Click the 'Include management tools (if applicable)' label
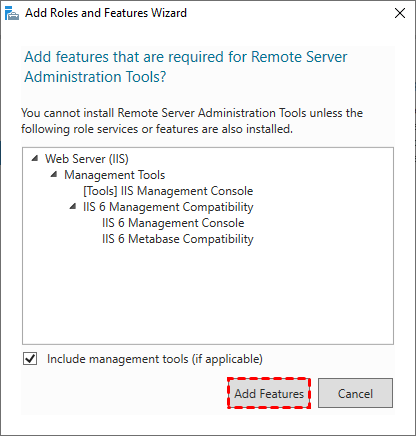The height and width of the screenshot is (436, 416). click(155, 359)
